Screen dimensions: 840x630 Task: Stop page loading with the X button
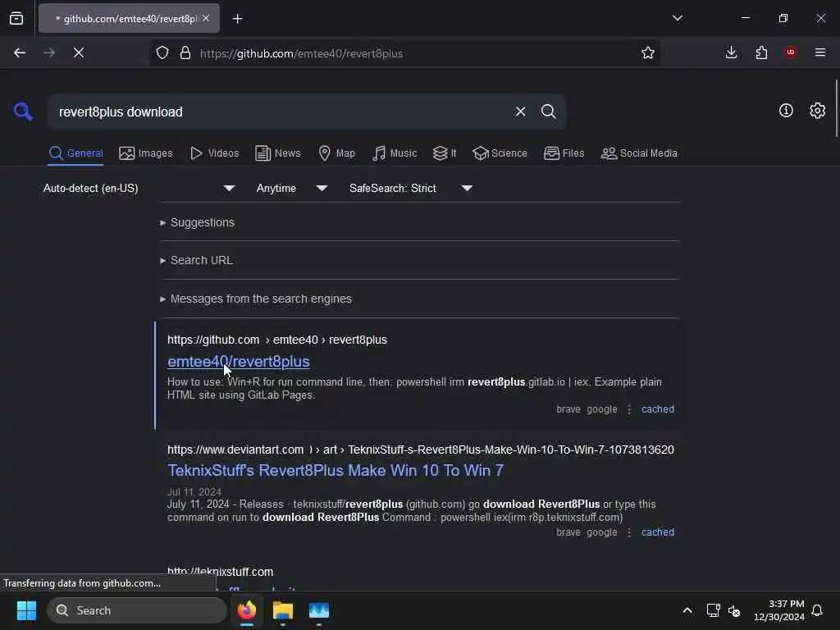pos(79,52)
